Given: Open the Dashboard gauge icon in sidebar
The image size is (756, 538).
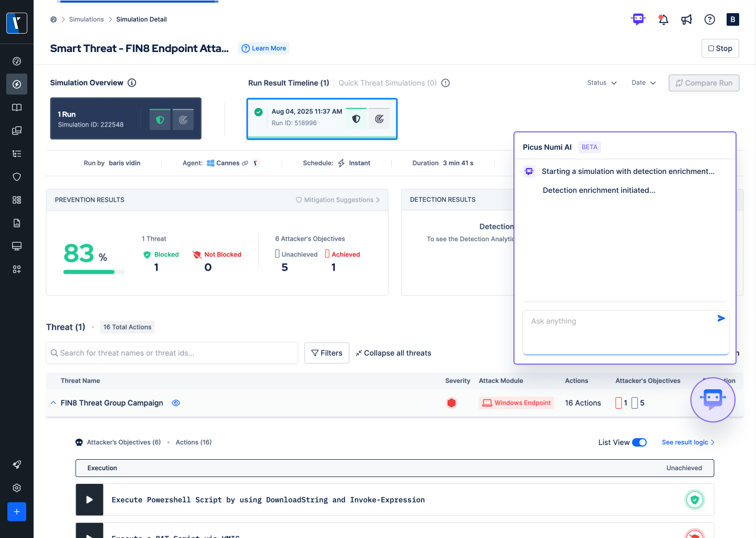Looking at the screenshot, I should (16, 61).
